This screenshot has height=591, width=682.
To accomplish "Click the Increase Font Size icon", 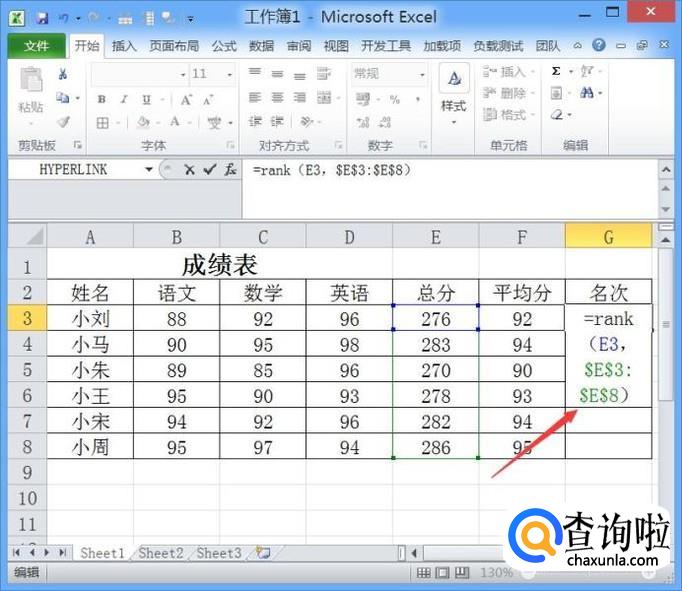I will tap(186, 100).
